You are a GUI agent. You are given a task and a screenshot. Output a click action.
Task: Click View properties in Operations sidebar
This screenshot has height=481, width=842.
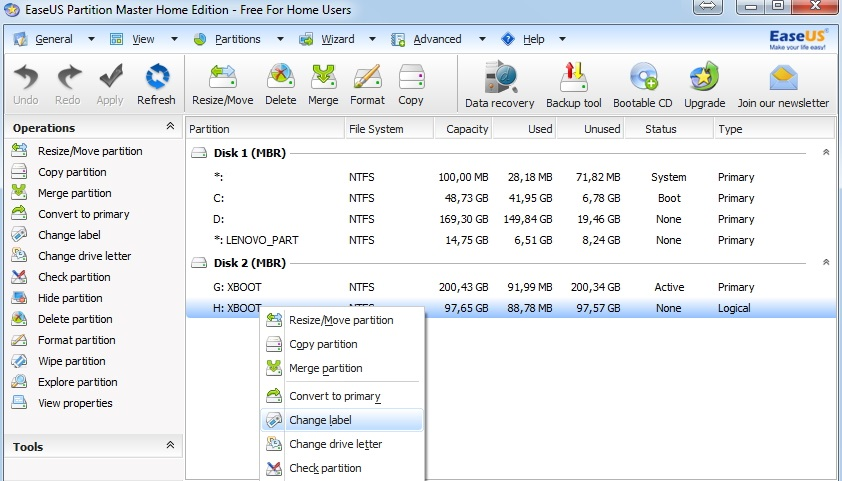pyautogui.click(x=75, y=403)
